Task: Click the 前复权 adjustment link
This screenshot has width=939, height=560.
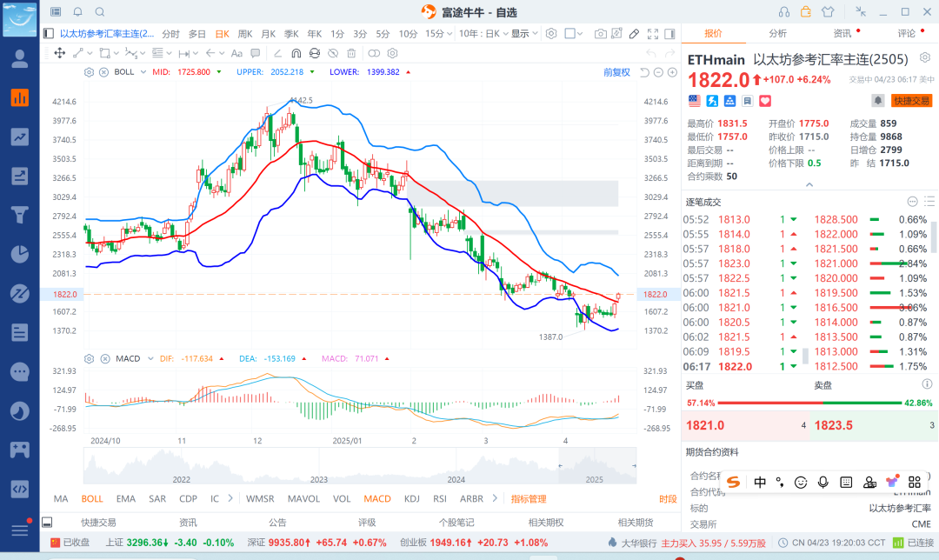Action: pos(616,72)
